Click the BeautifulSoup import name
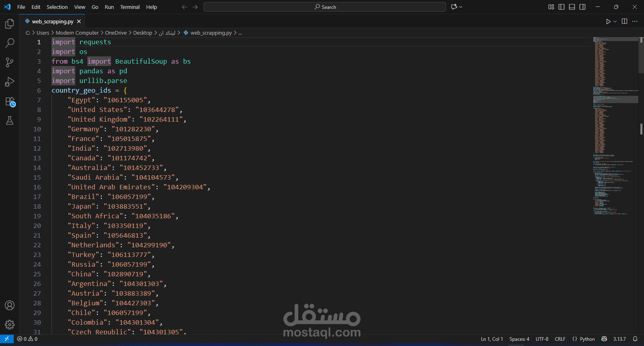 (x=141, y=61)
